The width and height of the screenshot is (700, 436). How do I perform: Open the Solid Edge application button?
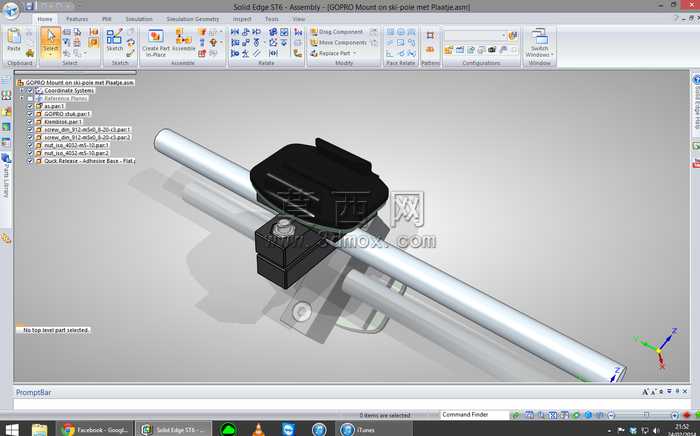(10, 10)
